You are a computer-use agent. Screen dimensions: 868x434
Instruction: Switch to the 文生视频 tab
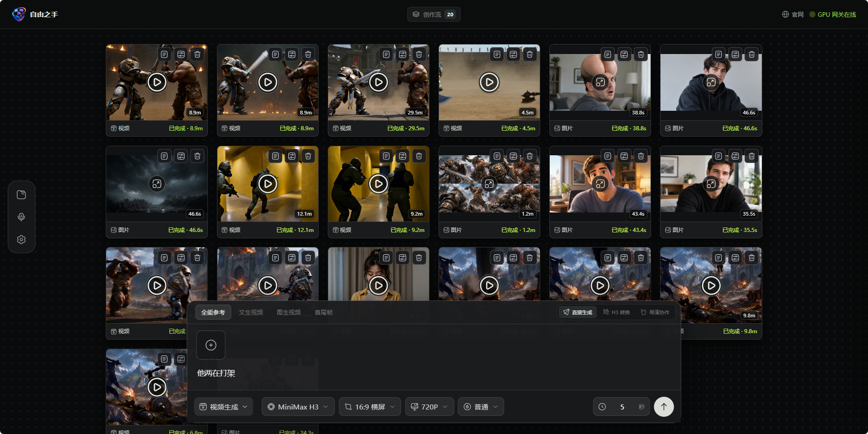tap(251, 312)
